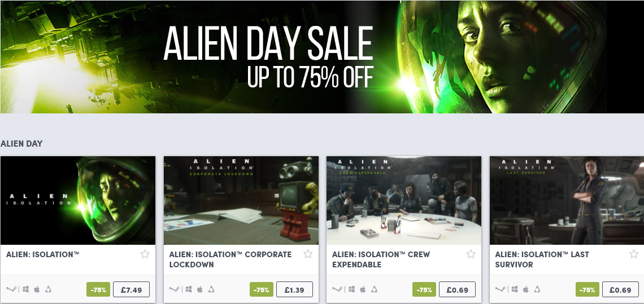
Task: Choose the £0.69 Crew Expendable price button
Action: [x=458, y=290]
